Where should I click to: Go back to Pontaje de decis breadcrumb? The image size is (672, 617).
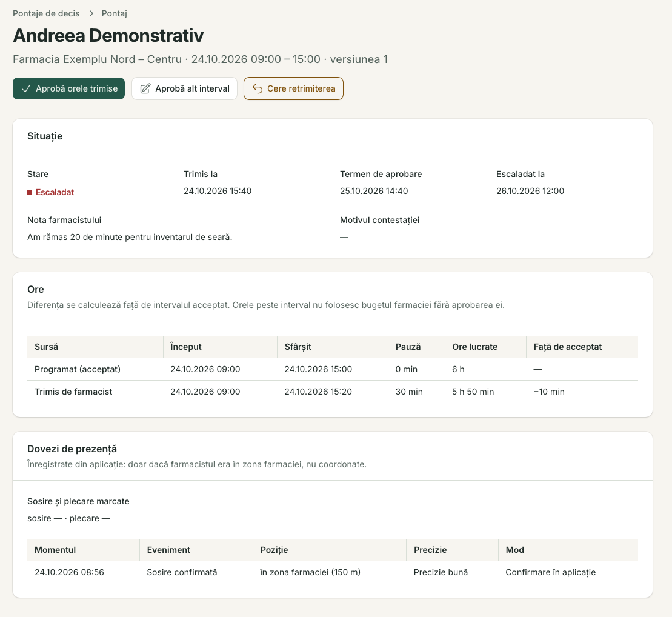[x=46, y=13]
